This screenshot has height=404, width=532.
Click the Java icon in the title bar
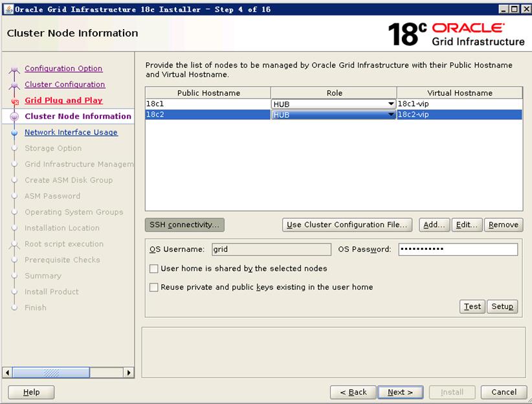[x=8, y=9]
